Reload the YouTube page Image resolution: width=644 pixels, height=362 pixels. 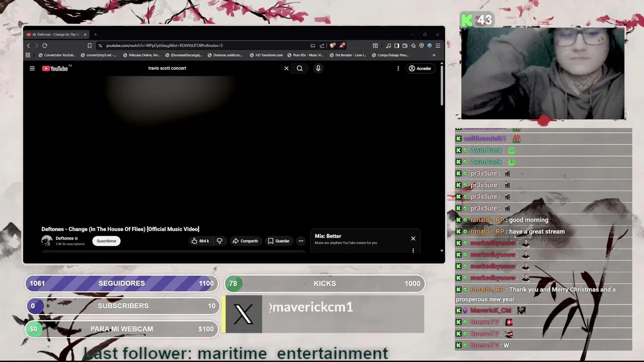pyautogui.click(x=45, y=45)
